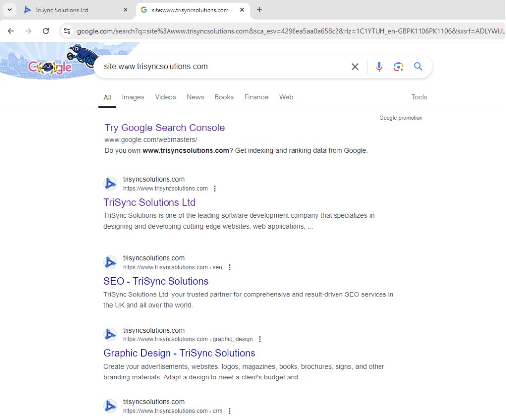Screen dimensions: 506x420
Task: Open the tab search dropdown chevron
Action: click(x=10, y=10)
